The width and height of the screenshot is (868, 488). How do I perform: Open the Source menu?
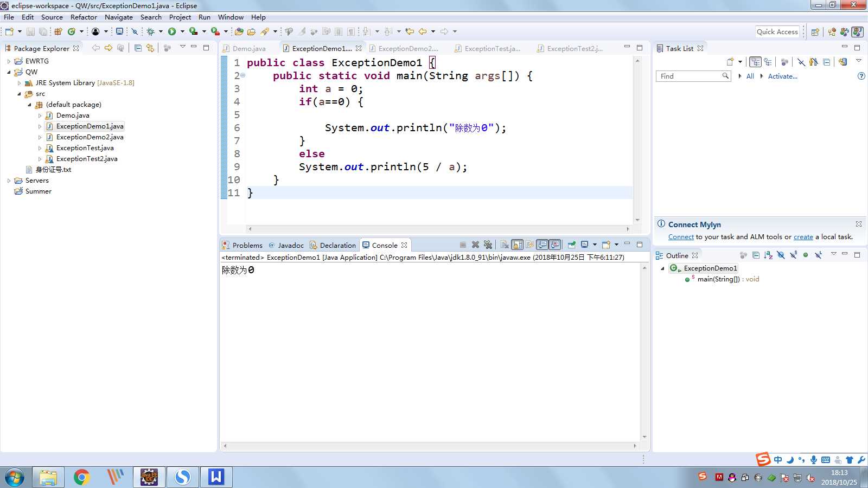coord(52,17)
